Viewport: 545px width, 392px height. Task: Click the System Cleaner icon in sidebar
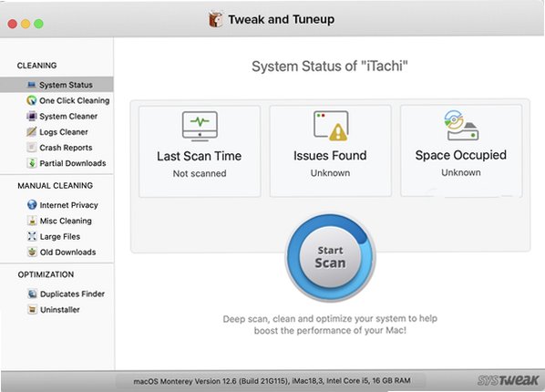(32, 116)
